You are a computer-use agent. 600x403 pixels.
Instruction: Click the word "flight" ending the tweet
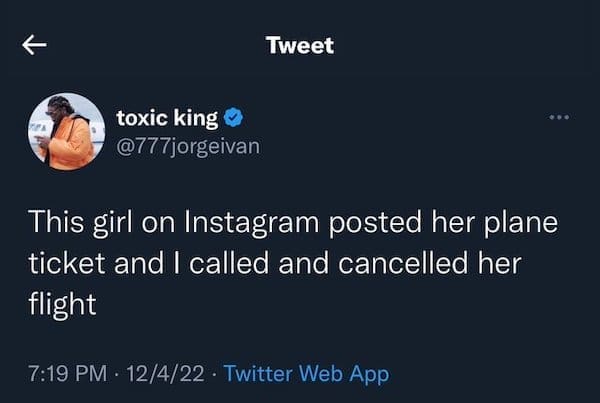(62, 303)
